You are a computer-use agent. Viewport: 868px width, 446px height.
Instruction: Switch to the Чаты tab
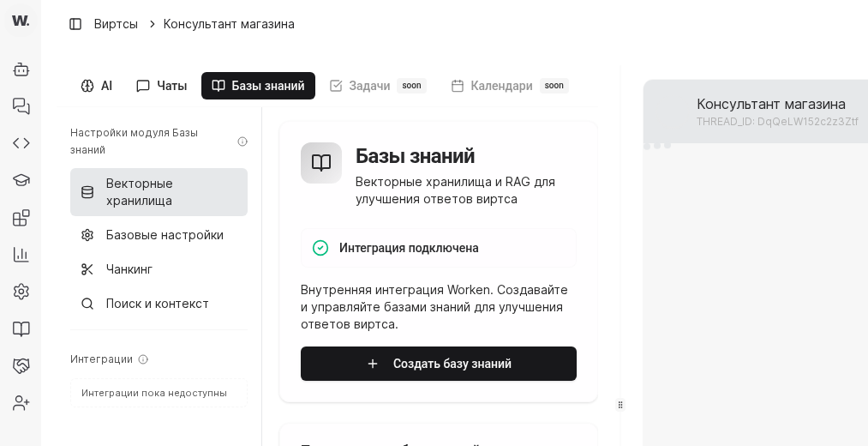(x=161, y=86)
